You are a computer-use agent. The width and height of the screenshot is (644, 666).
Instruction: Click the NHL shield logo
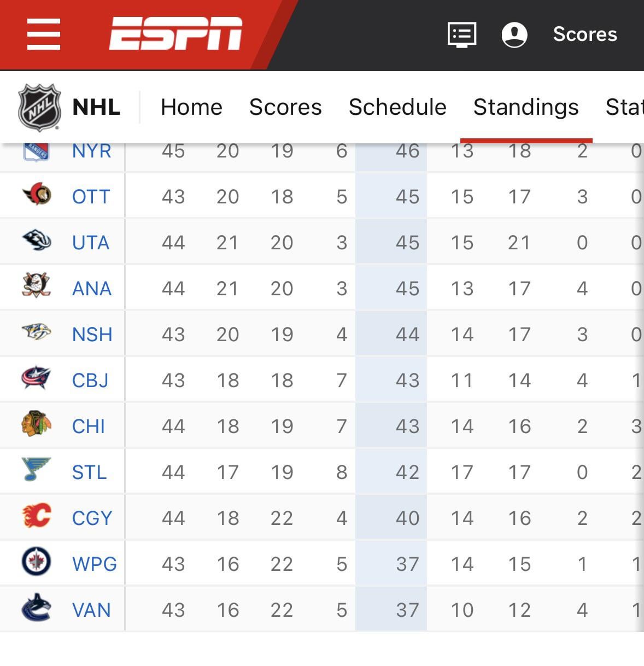[39, 107]
